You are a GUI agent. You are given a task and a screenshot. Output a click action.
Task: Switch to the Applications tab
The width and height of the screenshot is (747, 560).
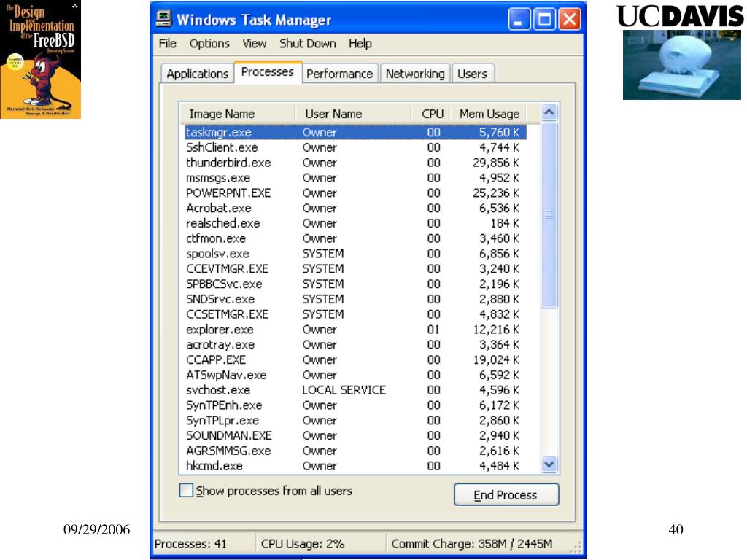pos(197,74)
